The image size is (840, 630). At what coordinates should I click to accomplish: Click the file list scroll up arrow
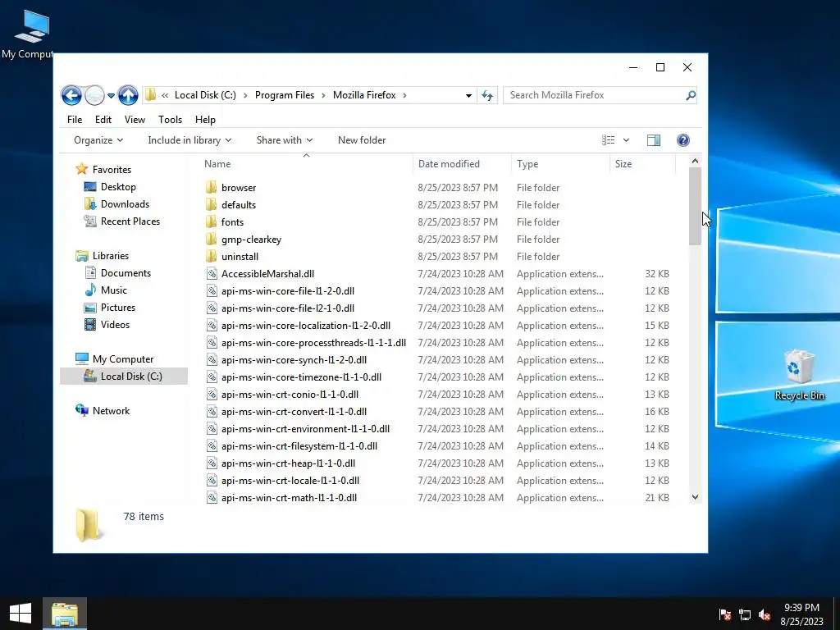click(695, 161)
